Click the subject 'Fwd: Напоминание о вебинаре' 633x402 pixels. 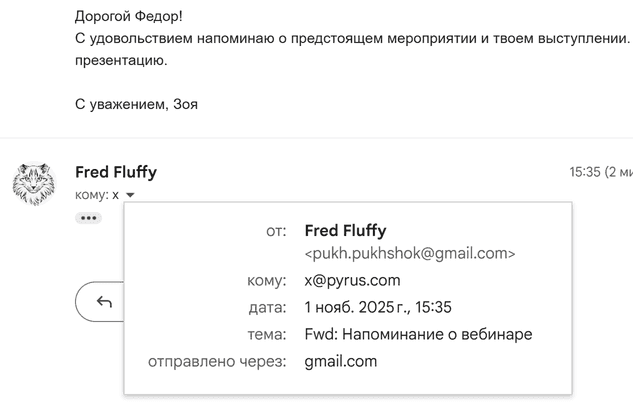coord(418,334)
